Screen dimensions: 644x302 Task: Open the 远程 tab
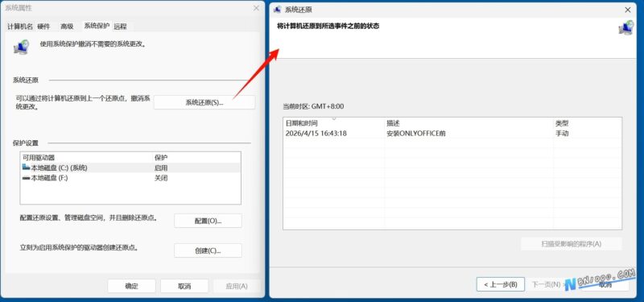(120, 27)
